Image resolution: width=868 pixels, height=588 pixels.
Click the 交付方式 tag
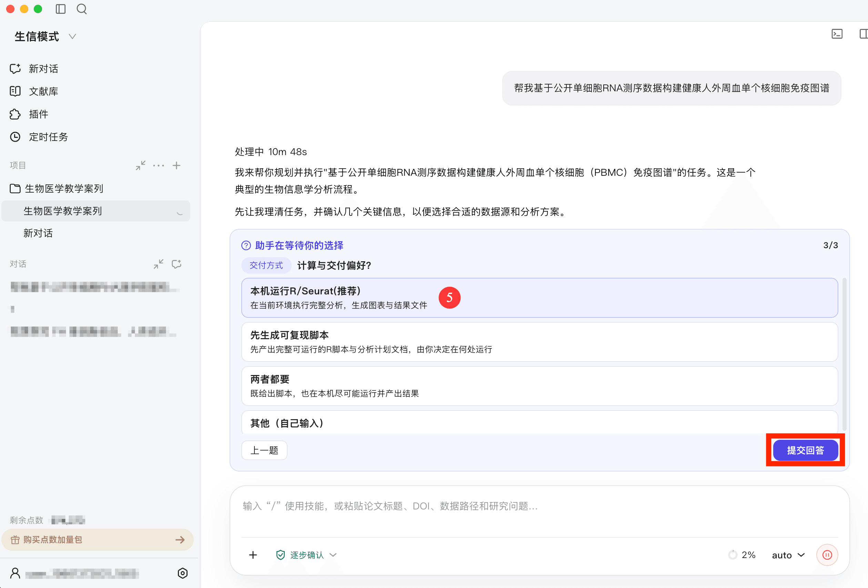click(266, 265)
